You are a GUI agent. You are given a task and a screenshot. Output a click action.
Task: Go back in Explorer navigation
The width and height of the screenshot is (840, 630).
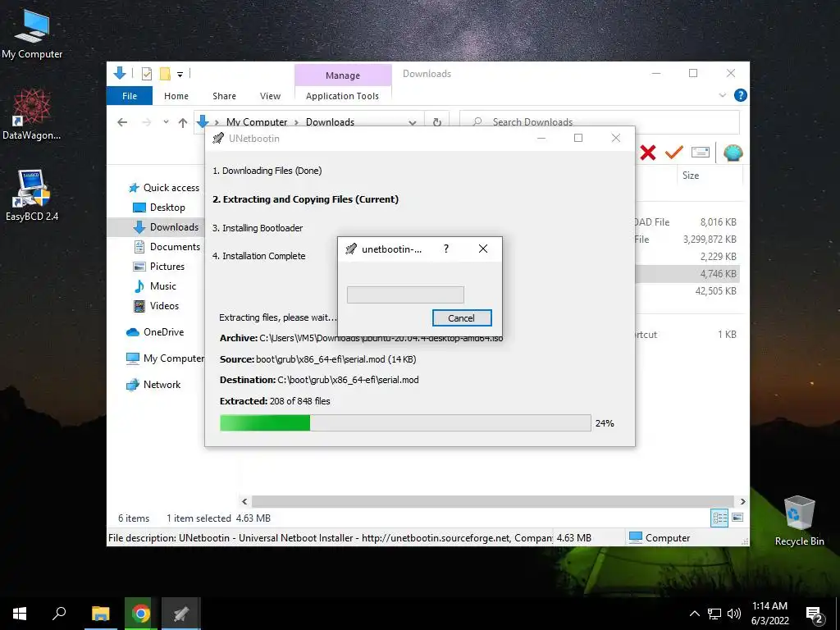122,123
